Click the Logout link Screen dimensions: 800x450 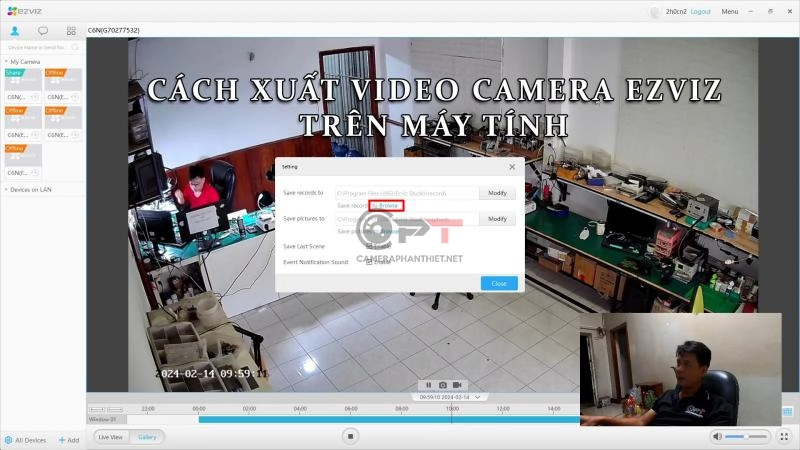point(701,11)
